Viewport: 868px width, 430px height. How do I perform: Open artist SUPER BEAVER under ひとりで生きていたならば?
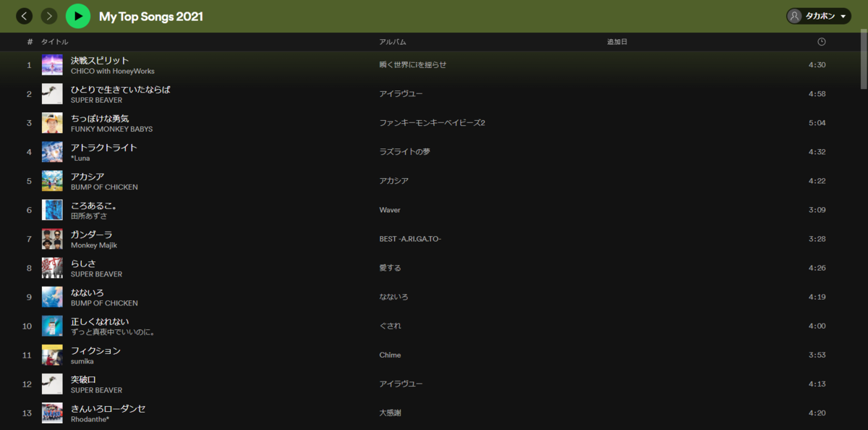point(96,101)
